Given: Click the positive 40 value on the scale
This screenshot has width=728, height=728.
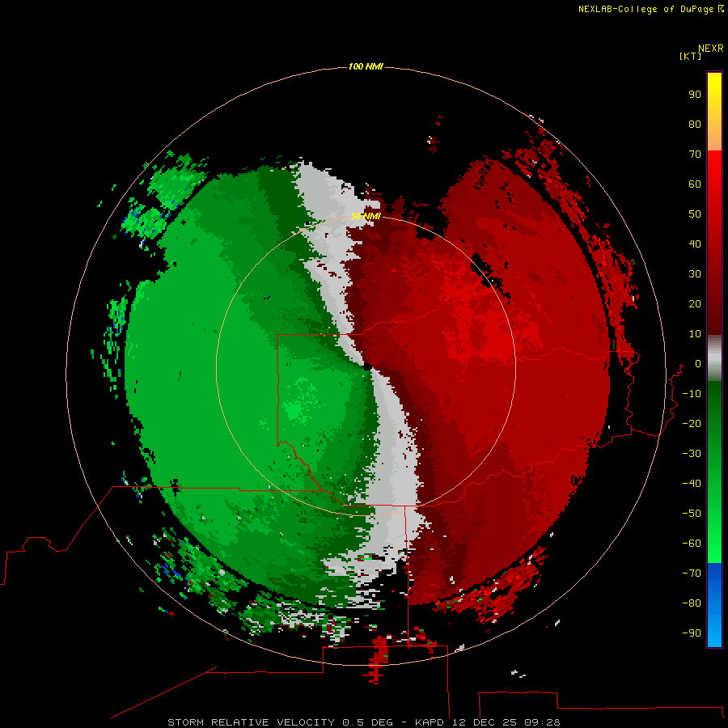Looking at the screenshot, I should (x=695, y=244).
